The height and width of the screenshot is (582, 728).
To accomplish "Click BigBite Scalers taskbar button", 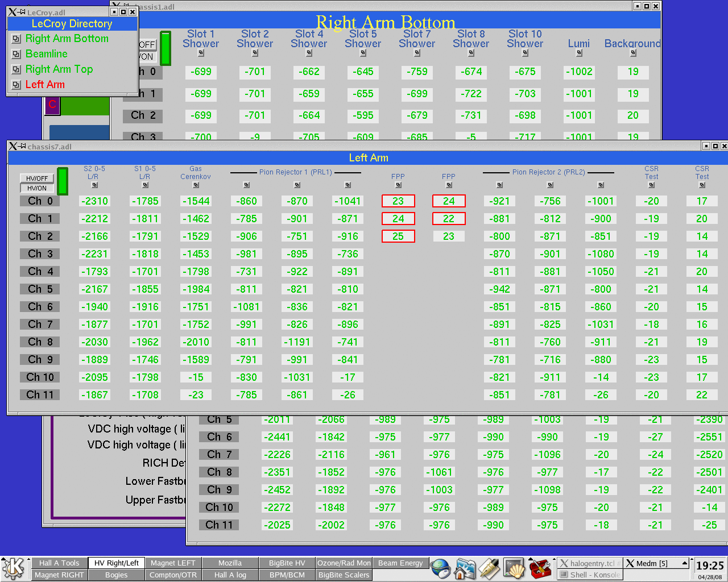I will [344, 575].
